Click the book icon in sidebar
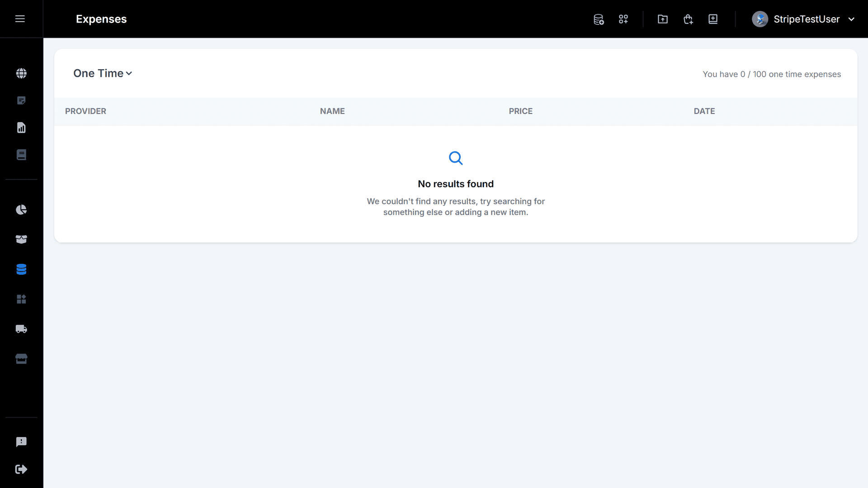 [21, 155]
